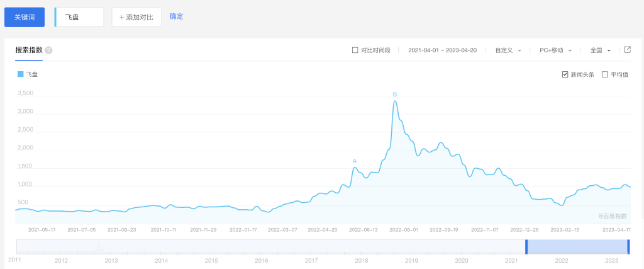
Task: Click the left handle of timeline range slider
Action: point(526,247)
